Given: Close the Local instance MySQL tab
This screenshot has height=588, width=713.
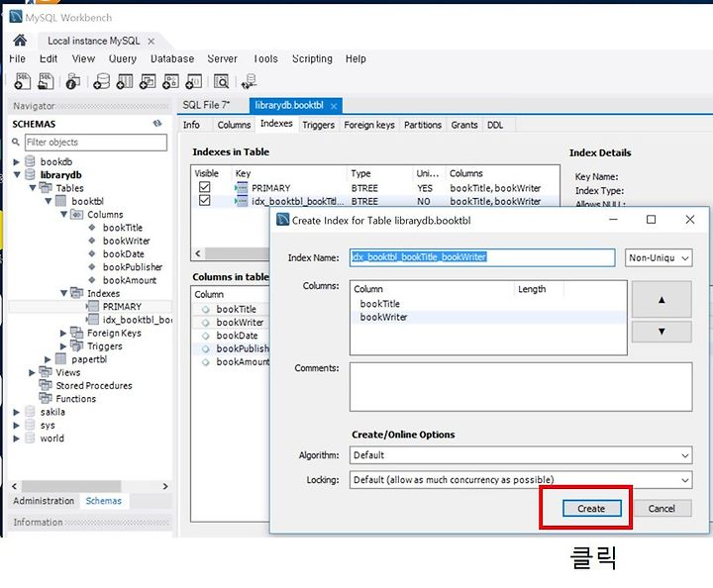Looking at the screenshot, I should pyautogui.click(x=151, y=42).
